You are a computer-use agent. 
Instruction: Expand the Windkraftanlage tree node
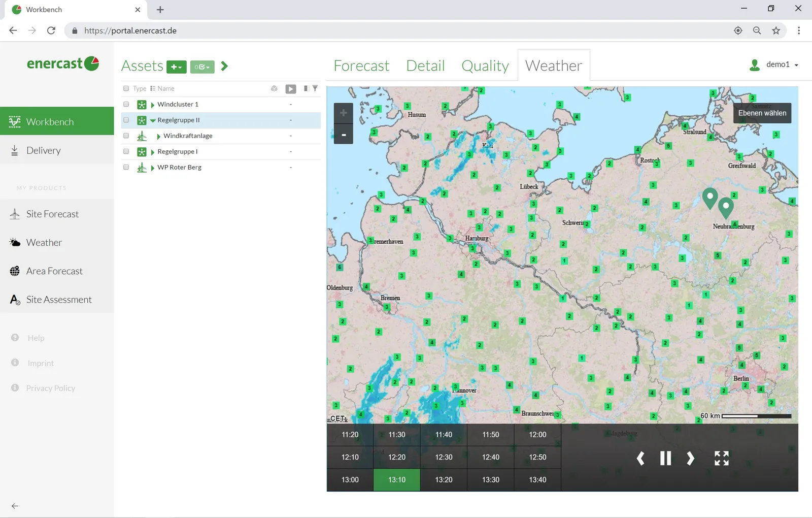click(158, 136)
